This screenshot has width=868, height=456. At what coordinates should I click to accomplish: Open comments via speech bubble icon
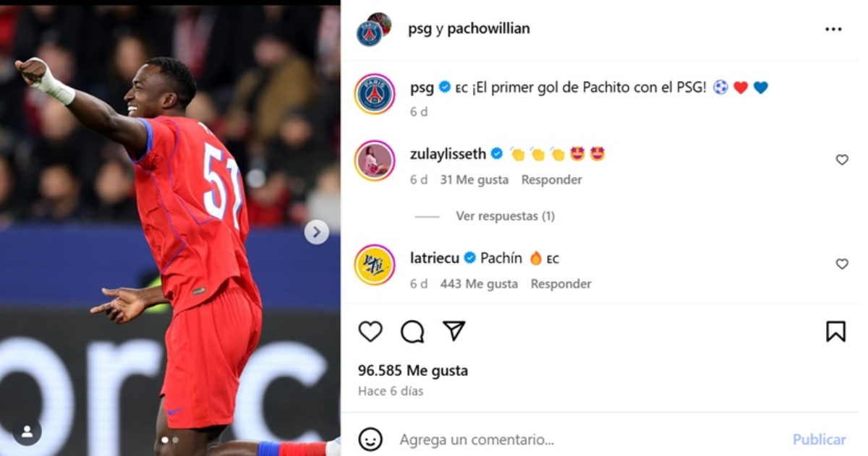412,332
